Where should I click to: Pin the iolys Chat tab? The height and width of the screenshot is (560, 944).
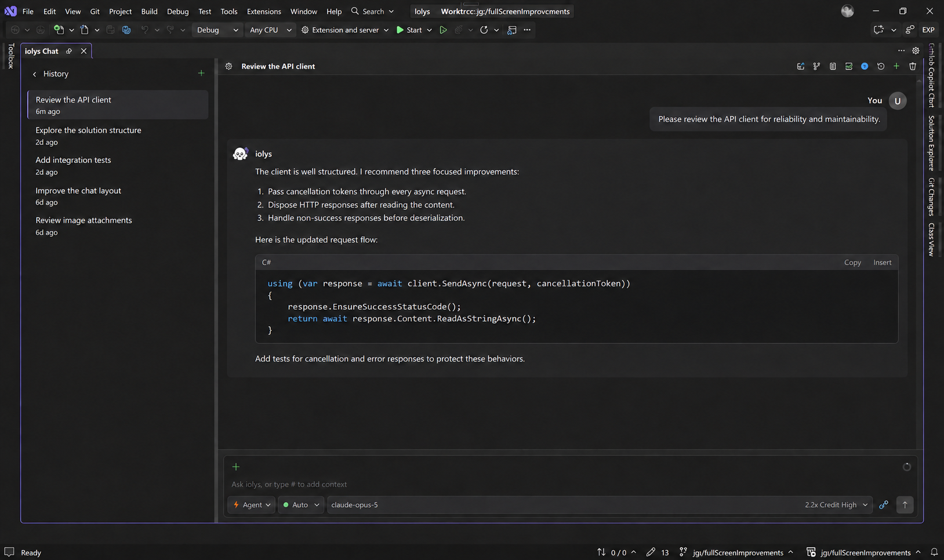[69, 51]
